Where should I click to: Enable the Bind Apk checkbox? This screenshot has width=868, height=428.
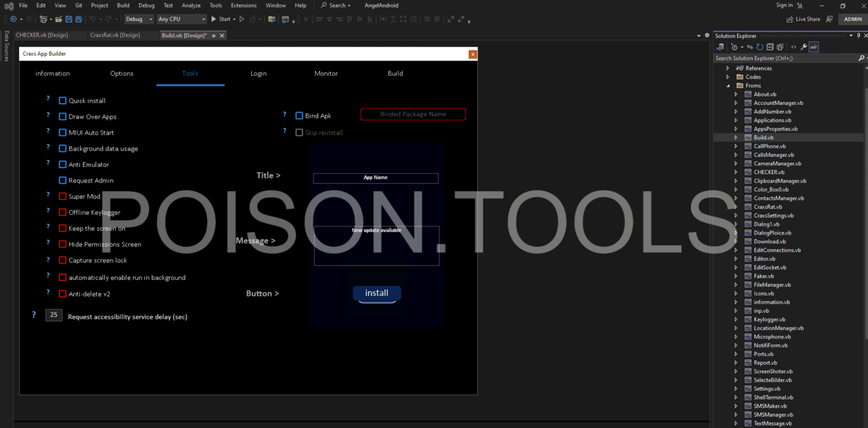point(299,116)
